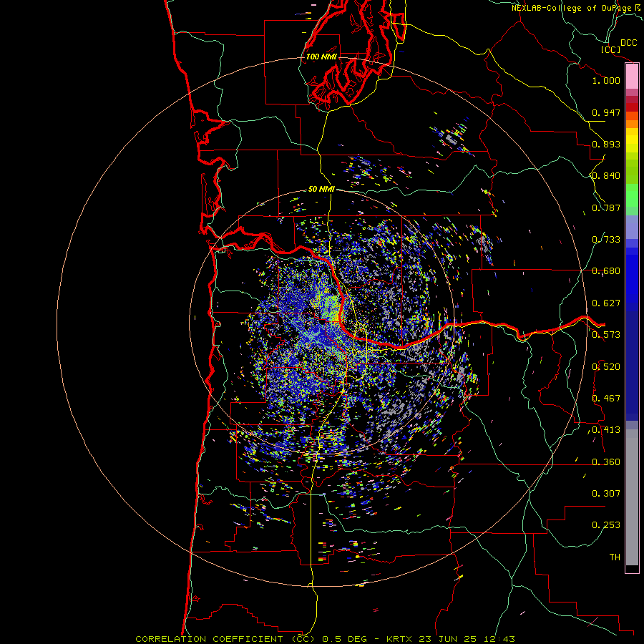The image size is (644, 644).
Task: Click the 0.5 DEG elevation text
Action: coord(344,639)
